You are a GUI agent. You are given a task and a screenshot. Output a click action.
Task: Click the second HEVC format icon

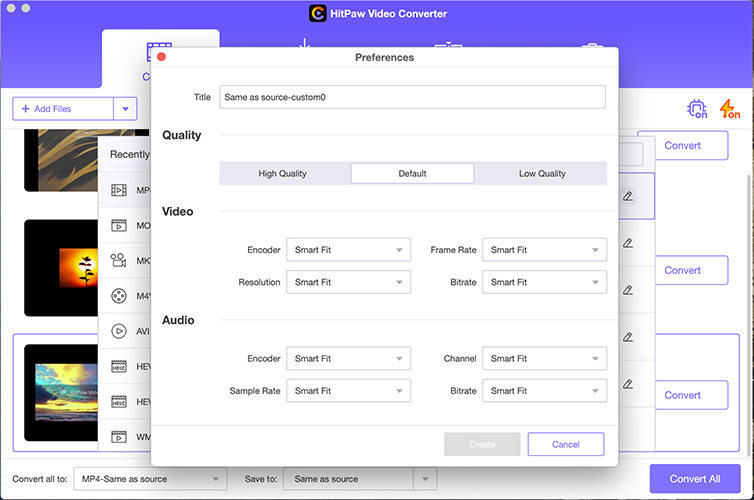click(119, 401)
